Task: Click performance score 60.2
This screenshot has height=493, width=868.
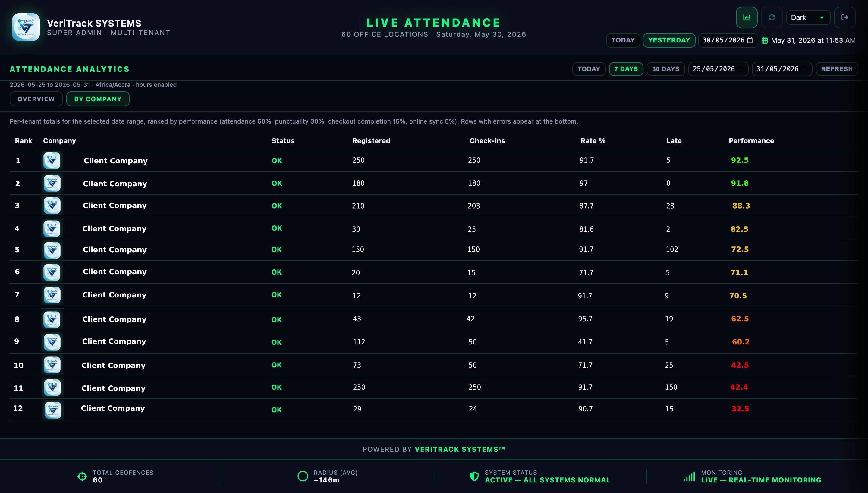Action: tap(741, 342)
